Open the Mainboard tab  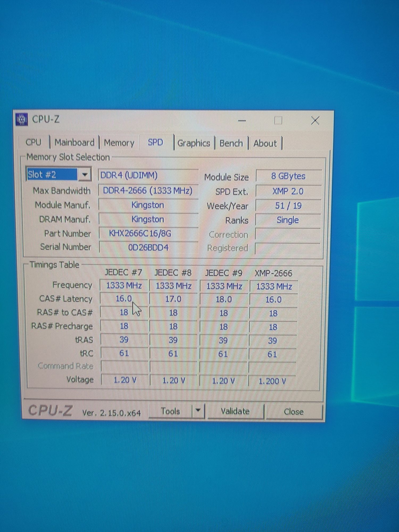pos(74,143)
